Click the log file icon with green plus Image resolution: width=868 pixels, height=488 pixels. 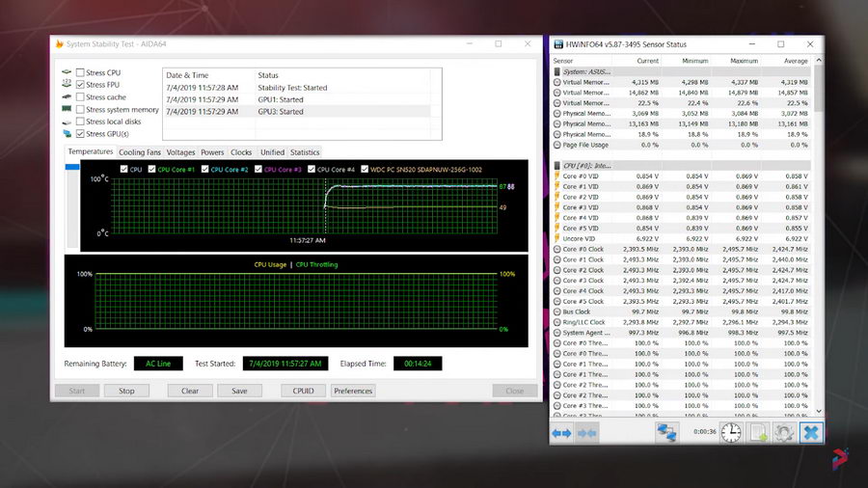(x=758, y=433)
